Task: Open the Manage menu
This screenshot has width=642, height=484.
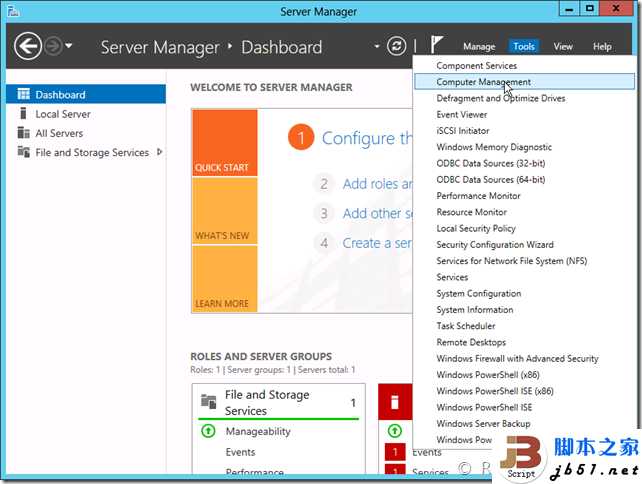Action: click(479, 47)
